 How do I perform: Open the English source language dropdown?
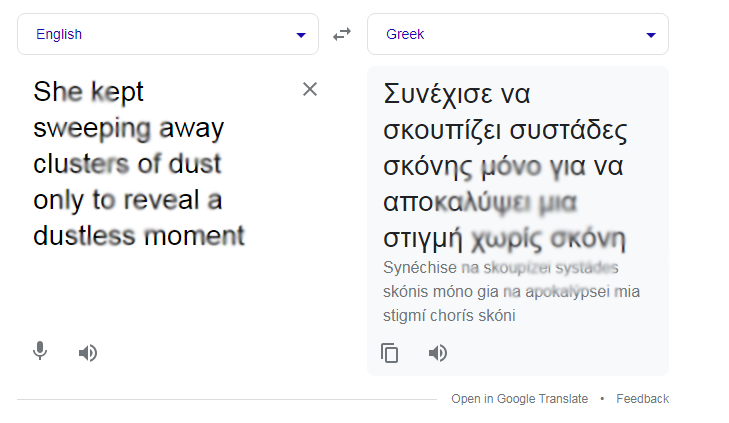[x=167, y=34]
